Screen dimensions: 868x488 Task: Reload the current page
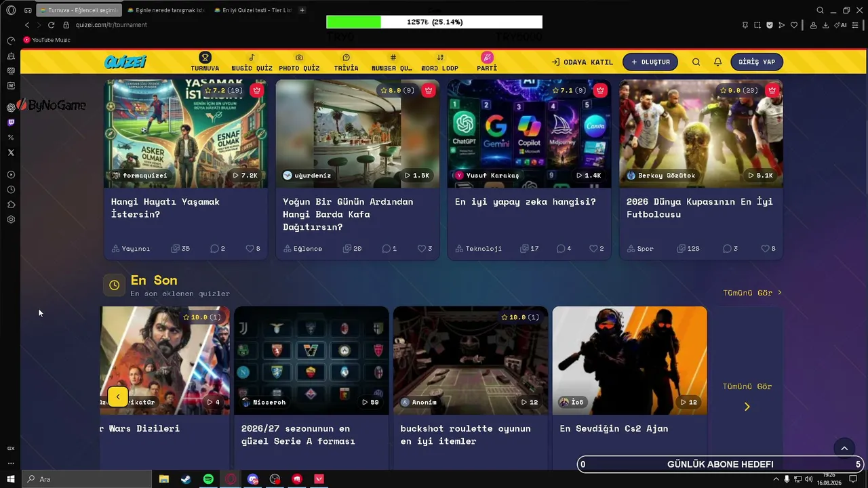pyautogui.click(x=51, y=25)
